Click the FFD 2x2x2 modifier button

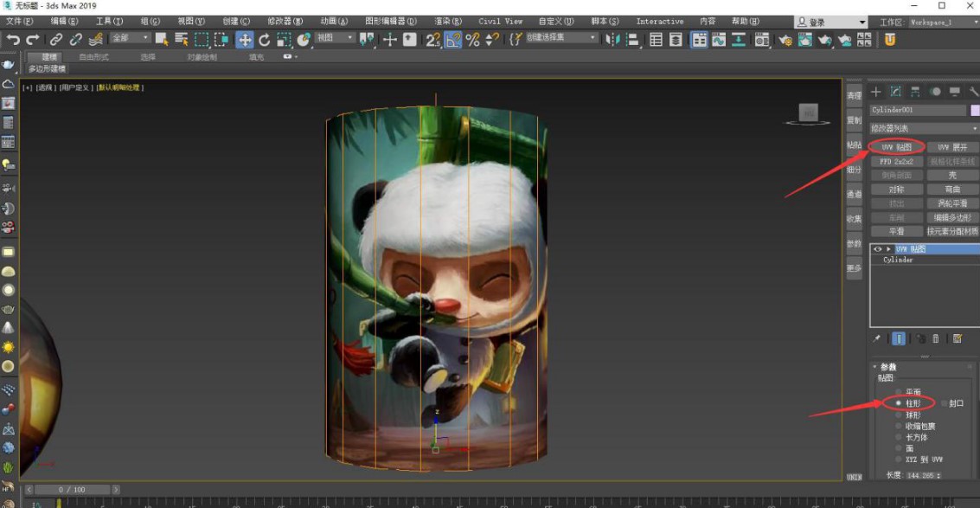pos(896,162)
